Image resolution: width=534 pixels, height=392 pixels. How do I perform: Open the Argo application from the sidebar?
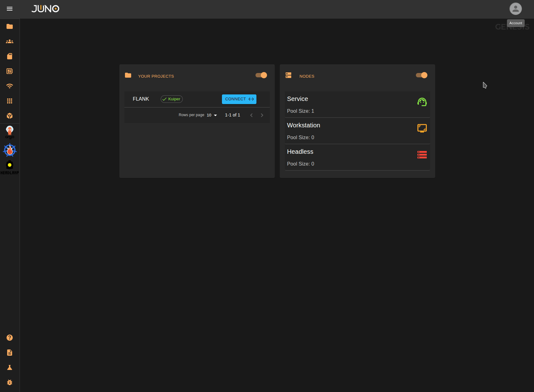10,132
